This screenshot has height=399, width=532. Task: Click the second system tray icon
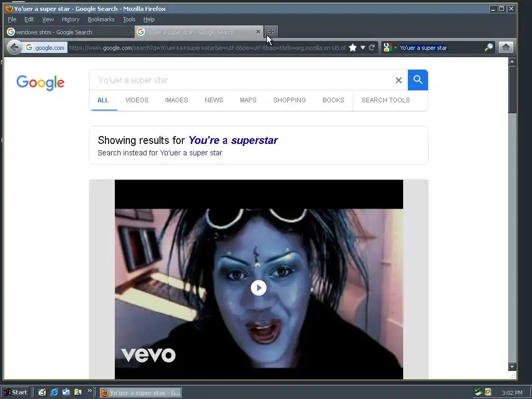pos(488,392)
